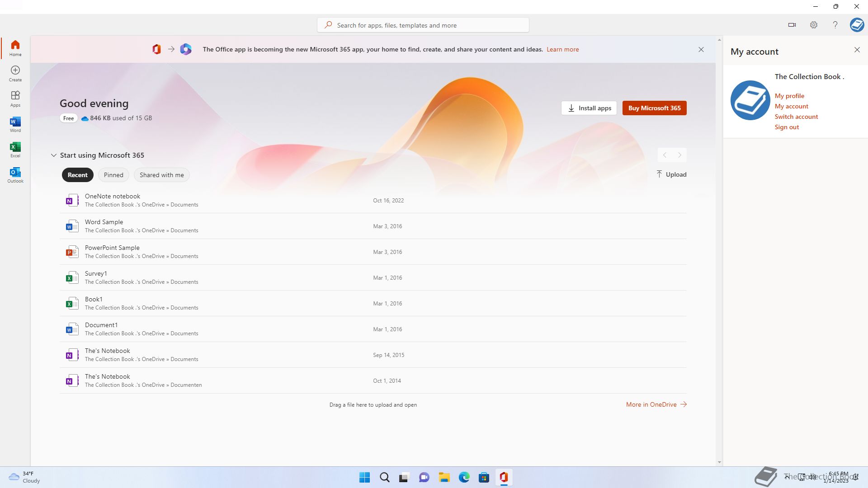This screenshot has width=868, height=488.
Task: Open Help question mark icon
Action: [x=835, y=25]
